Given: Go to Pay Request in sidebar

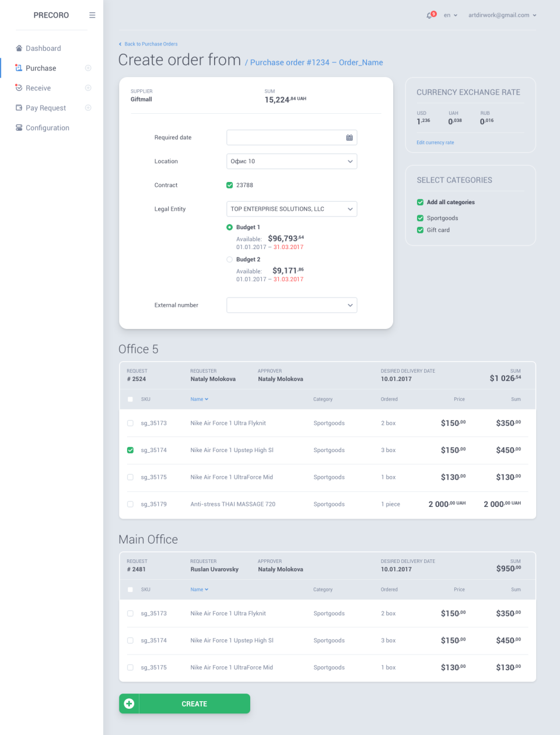Looking at the screenshot, I should tap(45, 108).
